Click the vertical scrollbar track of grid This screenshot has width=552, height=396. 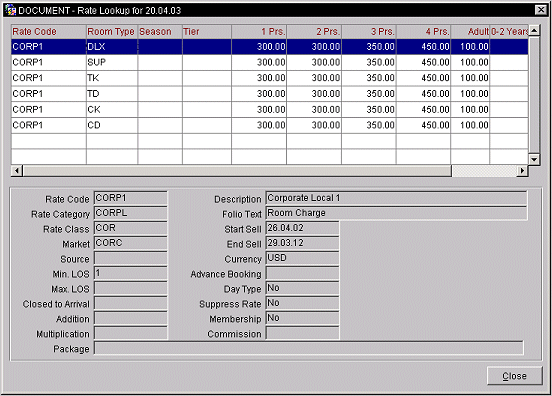tap(534, 95)
